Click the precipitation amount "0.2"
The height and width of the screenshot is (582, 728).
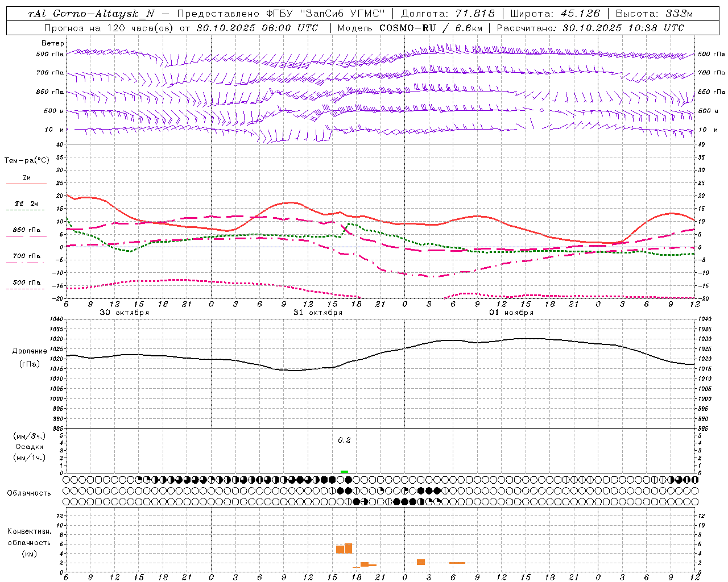(x=344, y=440)
